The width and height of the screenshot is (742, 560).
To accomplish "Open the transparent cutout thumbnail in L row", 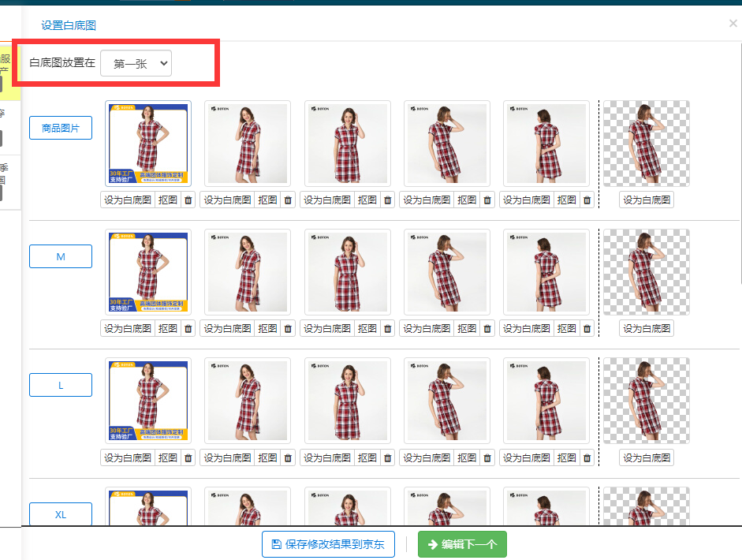I will [647, 401].
